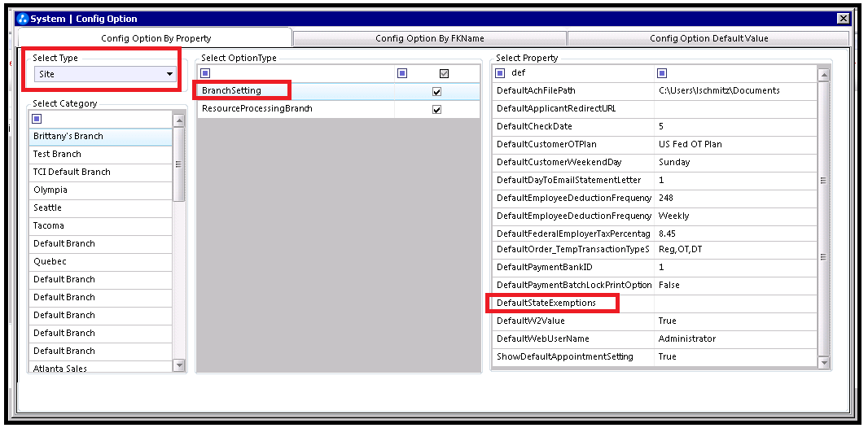
Task: Select the ResourceProcessingBranch option type row
Action: point(339,109)
